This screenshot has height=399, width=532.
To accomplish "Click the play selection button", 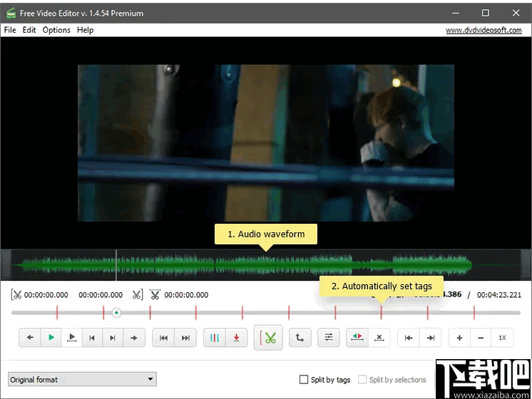I will [71, 337].
